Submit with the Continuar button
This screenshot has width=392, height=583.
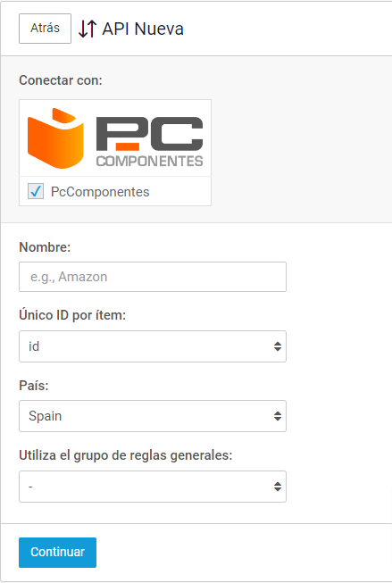(x=58, y=552)
